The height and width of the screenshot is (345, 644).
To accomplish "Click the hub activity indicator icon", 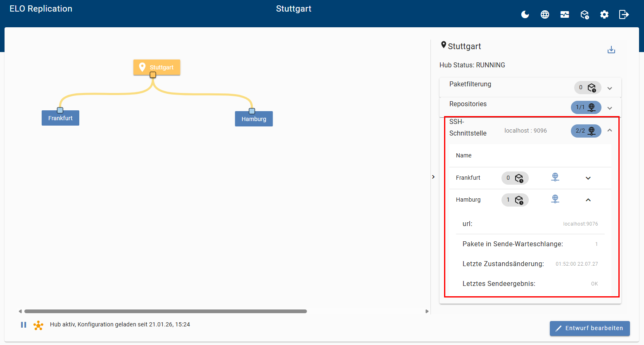I will coord(38,325).
